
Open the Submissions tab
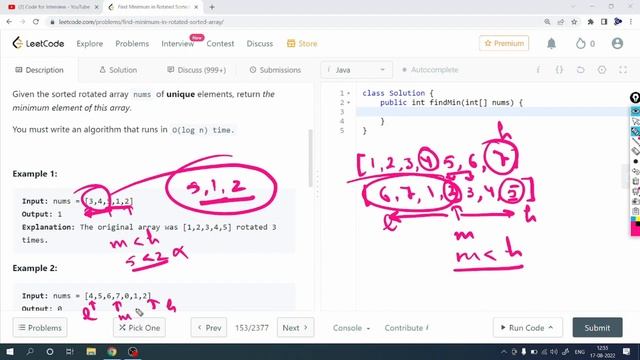point(275,70)
